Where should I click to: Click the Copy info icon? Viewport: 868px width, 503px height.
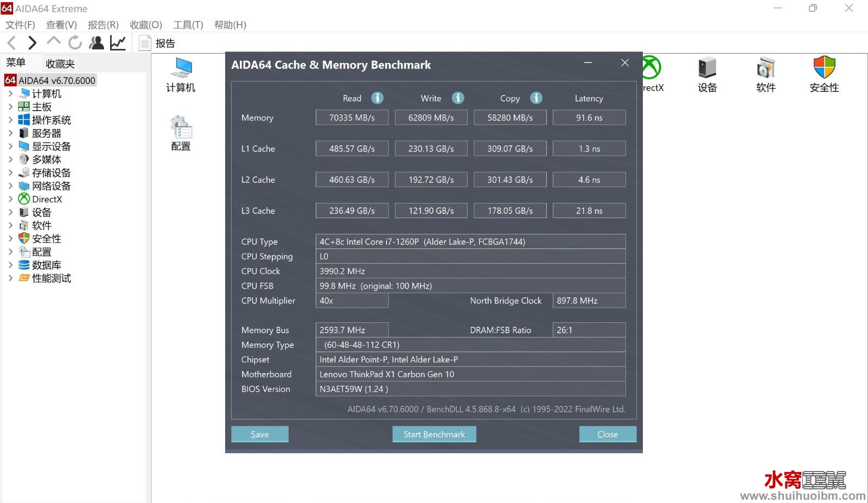[x=536, y=98]
